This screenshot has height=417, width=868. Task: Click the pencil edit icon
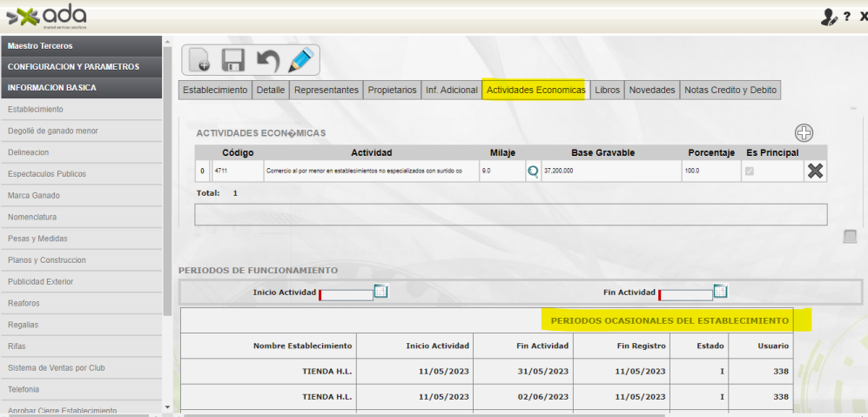tap(300, 60)
